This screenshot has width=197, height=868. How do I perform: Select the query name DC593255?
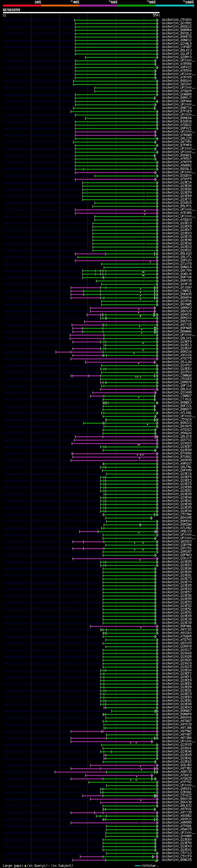pos(11,10)
